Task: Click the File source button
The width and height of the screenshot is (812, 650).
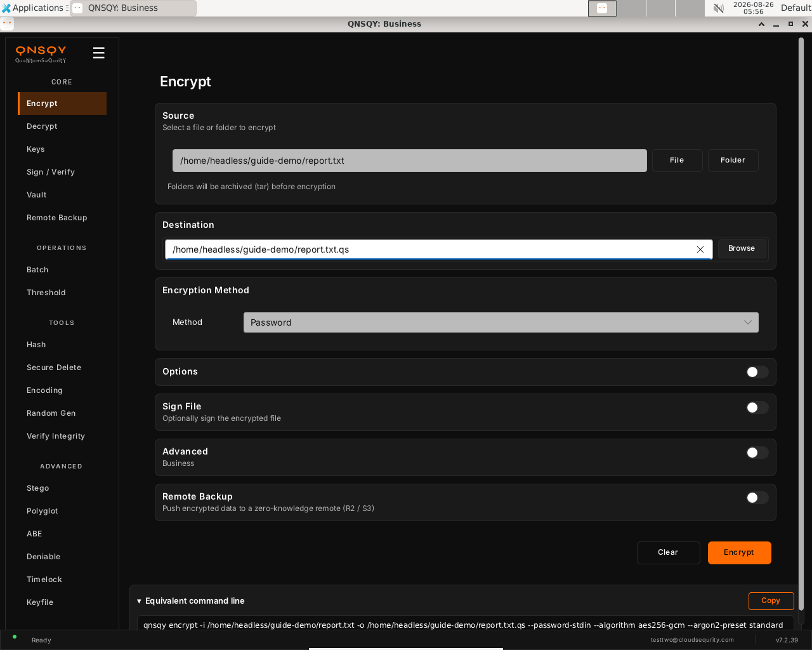Action: click(677, 161)
